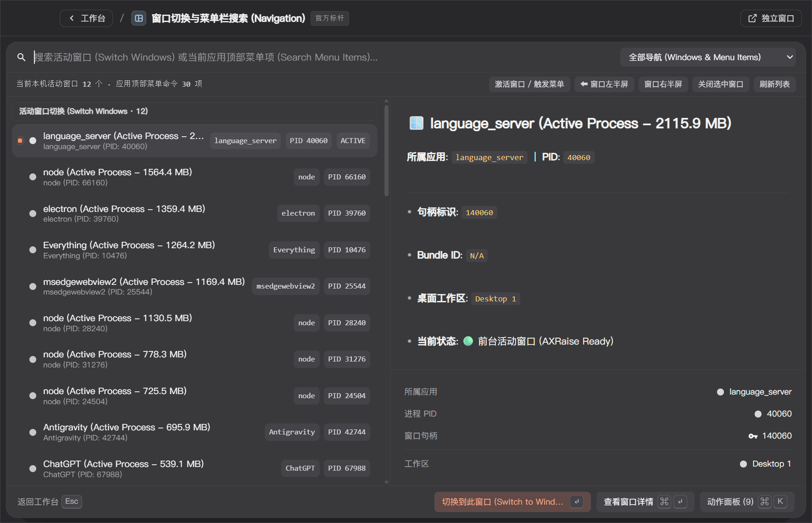Open the 全部导航 (Windows & Menu Items) dropdown

pos(708,57)
